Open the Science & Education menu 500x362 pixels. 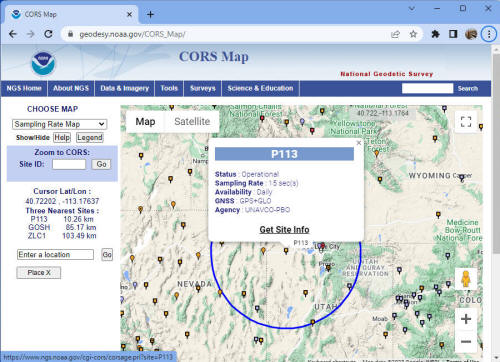260,88
